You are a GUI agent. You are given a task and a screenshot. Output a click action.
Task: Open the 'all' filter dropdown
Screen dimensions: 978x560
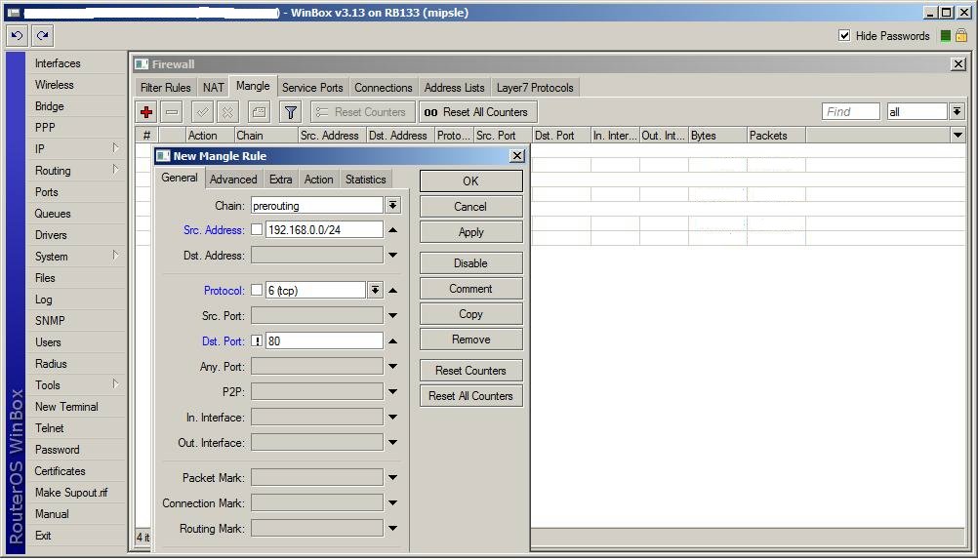point(957,111)
